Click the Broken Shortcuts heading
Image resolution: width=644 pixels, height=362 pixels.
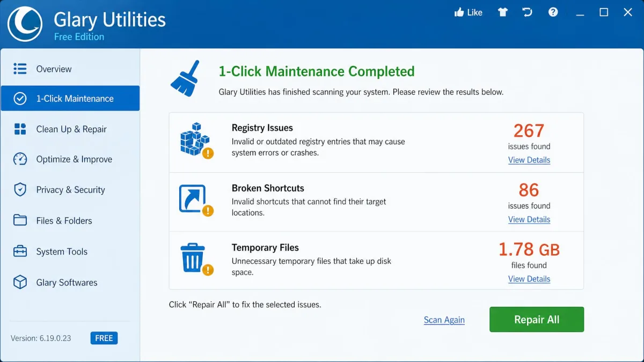[x=268, y=188]
